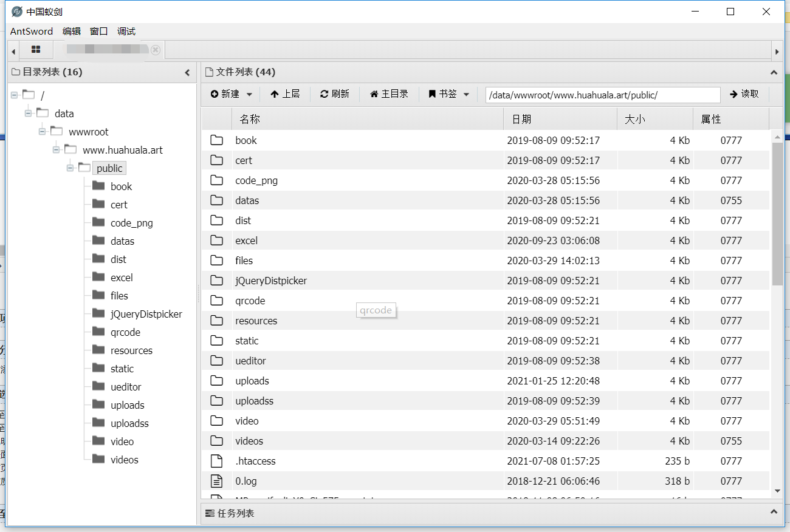This screenshot has height=532, width=790.
Task: Click the 读取 read button
Action: pyautogui.click(x=744, y=94)
